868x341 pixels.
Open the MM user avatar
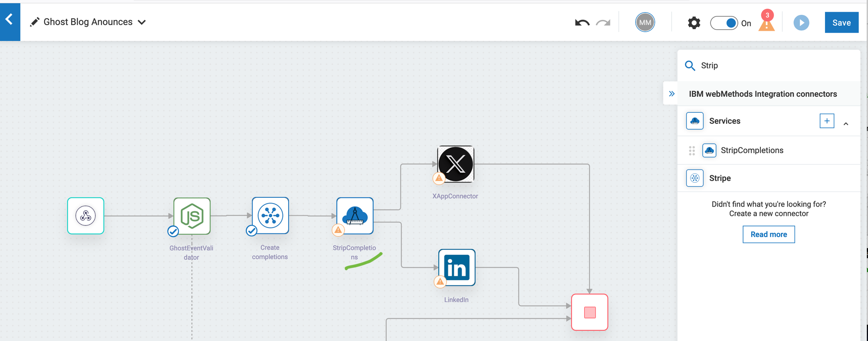tap(645, 23)
